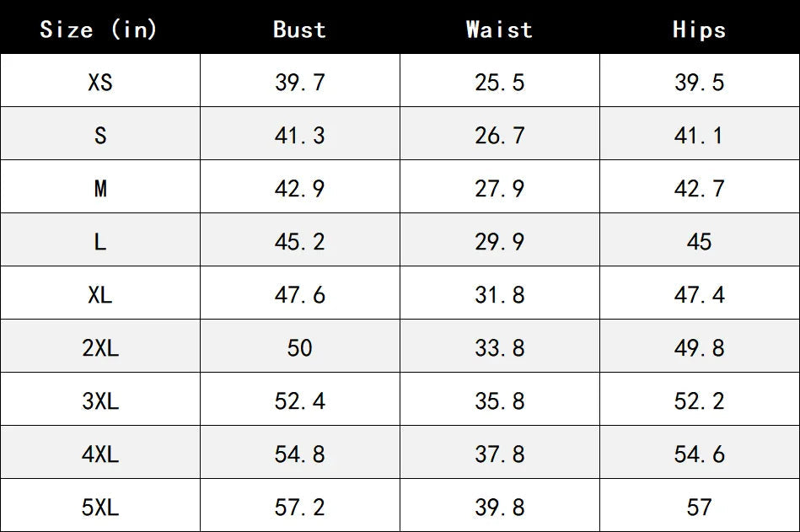Click the hips value 45 in L row
Viewport: 800px width, 532px height.
pos(699,241)
